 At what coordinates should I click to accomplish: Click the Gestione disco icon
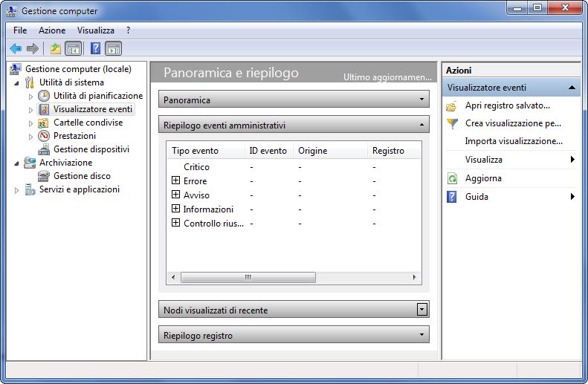(44, 176)
